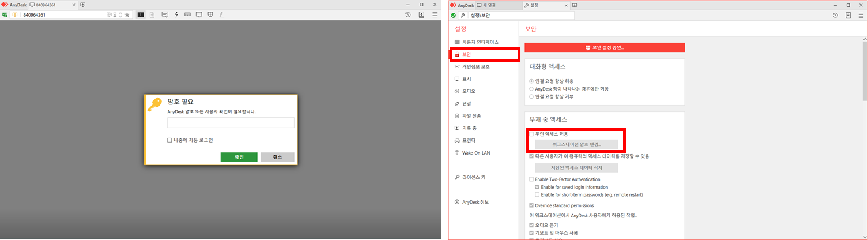Open hamburger menu in left window
Screen dimensions: 868x240
click(x=435, y=15)
